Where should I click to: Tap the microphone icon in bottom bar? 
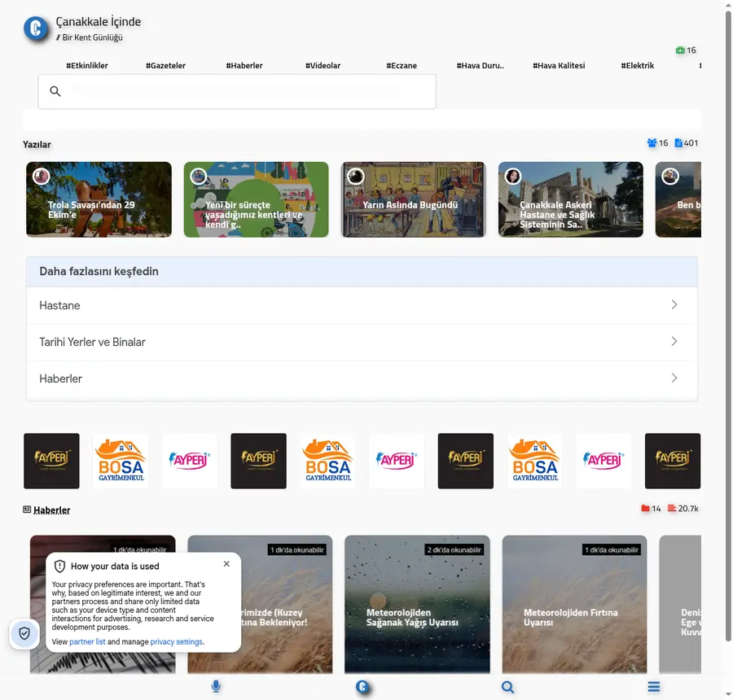216,686
